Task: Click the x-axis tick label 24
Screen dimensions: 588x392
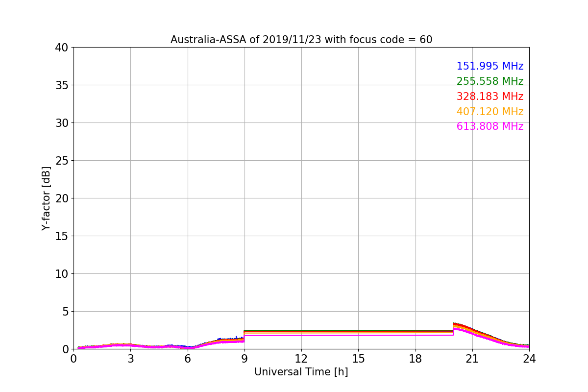Action: [x=529, y=359]
